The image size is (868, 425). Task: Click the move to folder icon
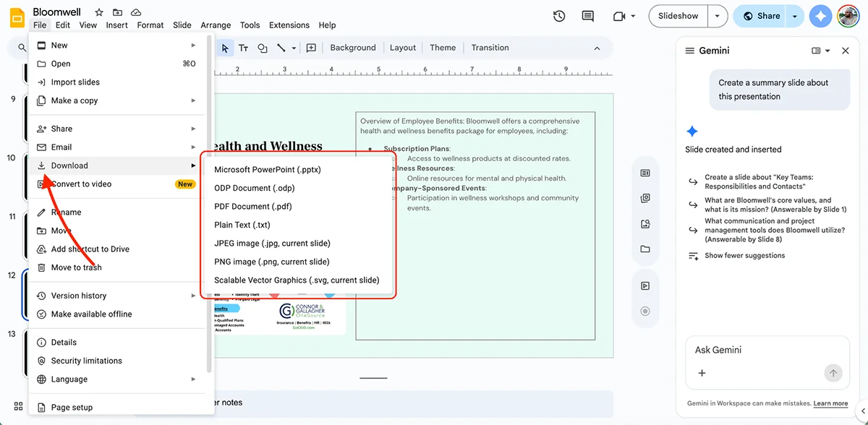pyautogui.click(x=117, y=12)
